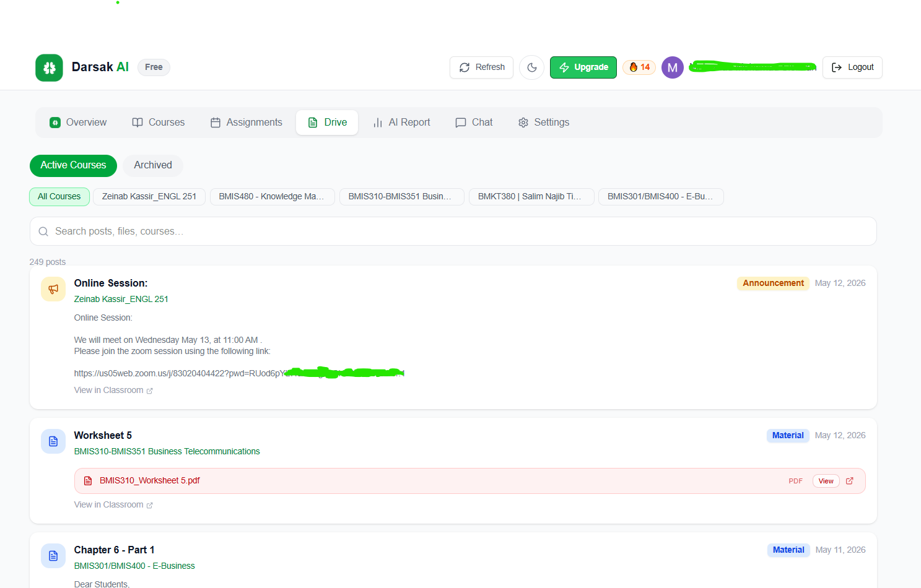Click the Worksheet 5 document icon
The width and height of the screenshot is (921, 588).
(53, 441)
